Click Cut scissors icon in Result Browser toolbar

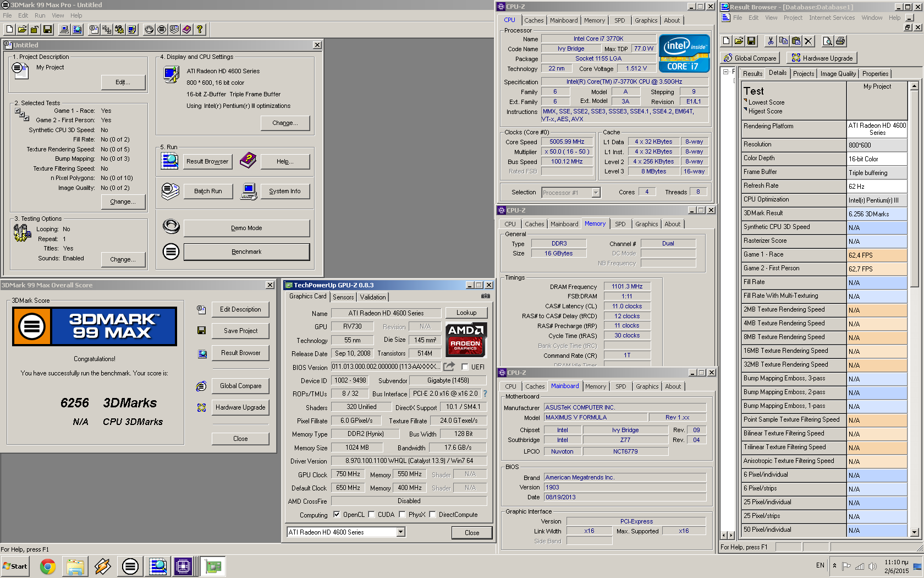pos(771,41)
